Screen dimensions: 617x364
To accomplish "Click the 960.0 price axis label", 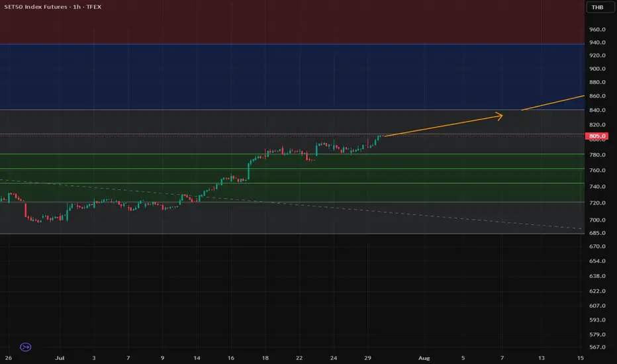I will (597, 30).
